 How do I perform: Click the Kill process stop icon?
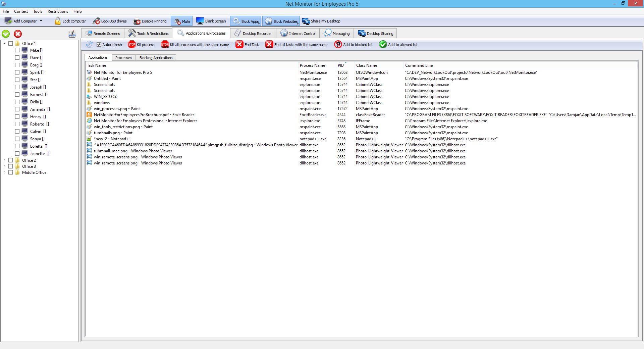click(132, 44)
